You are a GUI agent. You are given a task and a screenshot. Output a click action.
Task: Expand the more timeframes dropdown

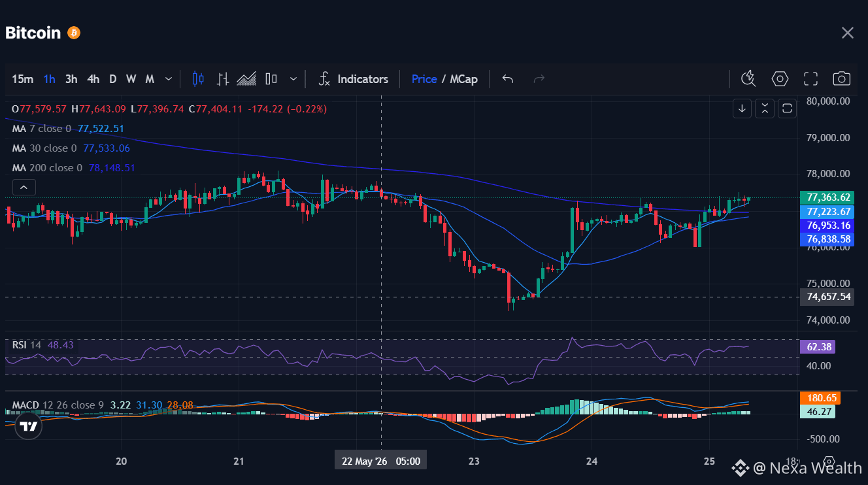(169, 79)
